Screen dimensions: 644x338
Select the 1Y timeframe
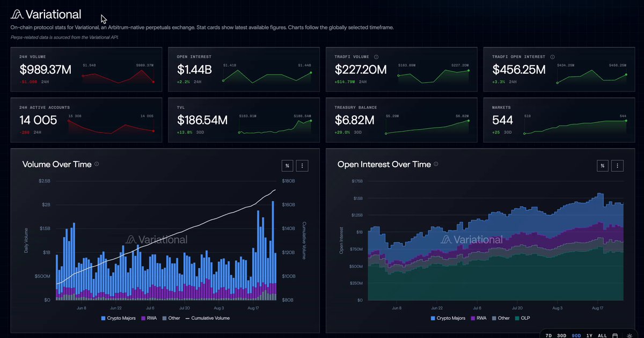[589, 335]
